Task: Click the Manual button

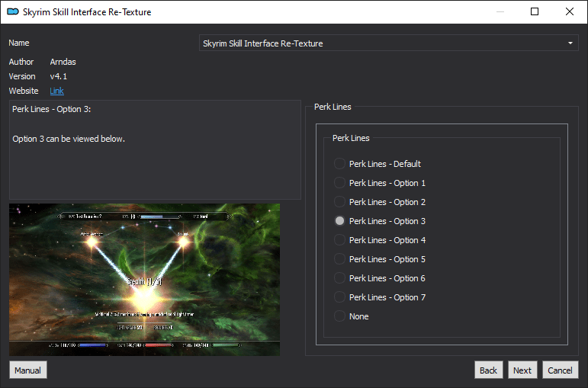Action: (x=27, y=370)
